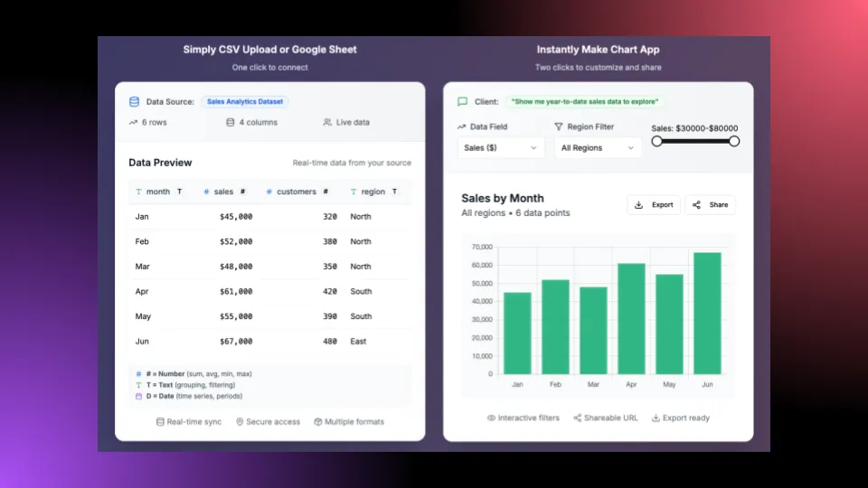Click the Jun bar in the chart
The width and height of the screenshot is (868, 488).
point(707,313)
